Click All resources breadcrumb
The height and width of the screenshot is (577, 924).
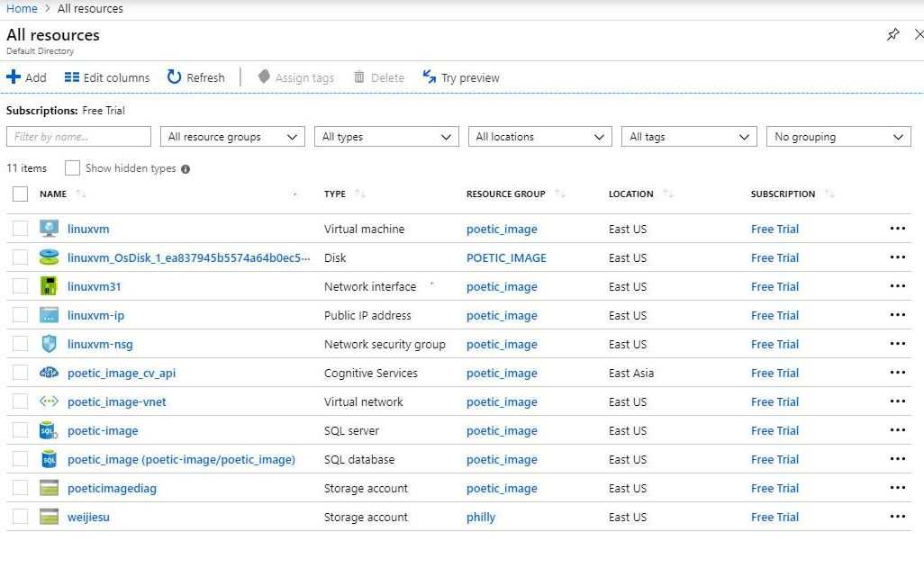(90, 8)
